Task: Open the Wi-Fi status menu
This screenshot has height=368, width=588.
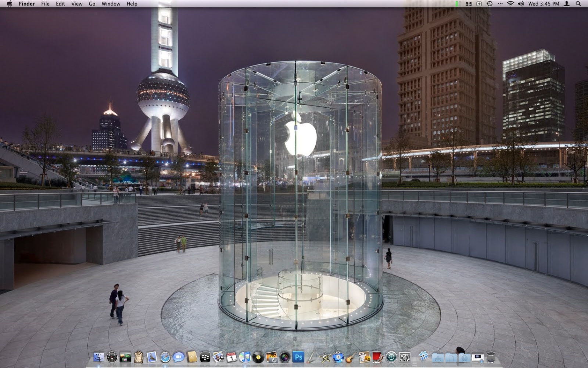Action: coord(510,4)
